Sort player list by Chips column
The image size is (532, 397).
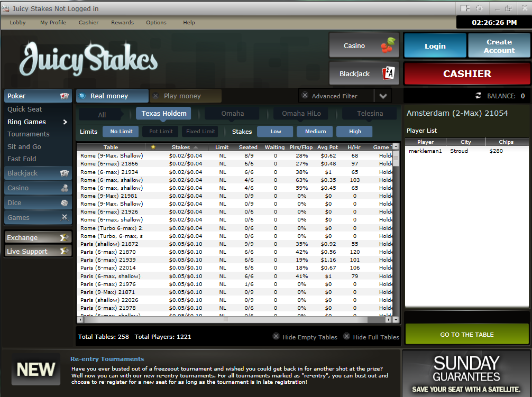(x=506, y=142)
